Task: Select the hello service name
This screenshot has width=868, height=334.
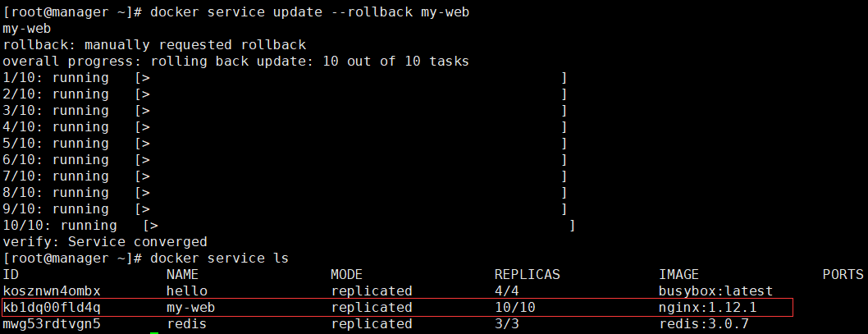Action: 186,291
